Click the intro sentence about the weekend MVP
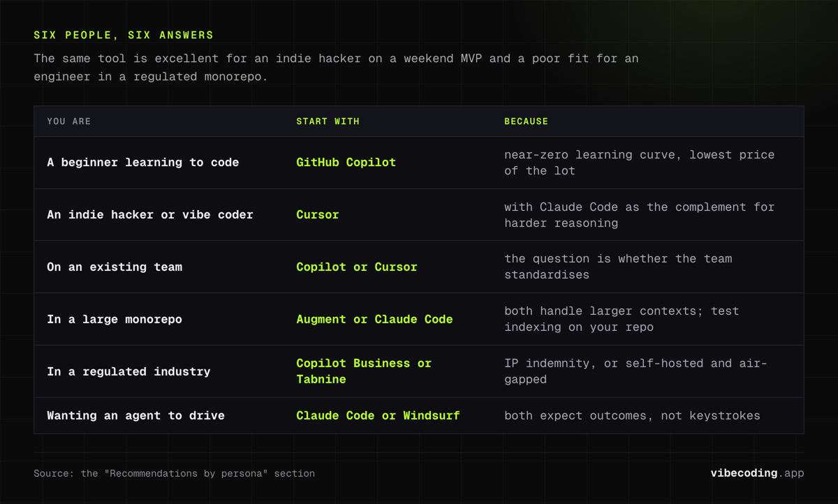Screen dimensions: 838x504 (x=336, y=68)
